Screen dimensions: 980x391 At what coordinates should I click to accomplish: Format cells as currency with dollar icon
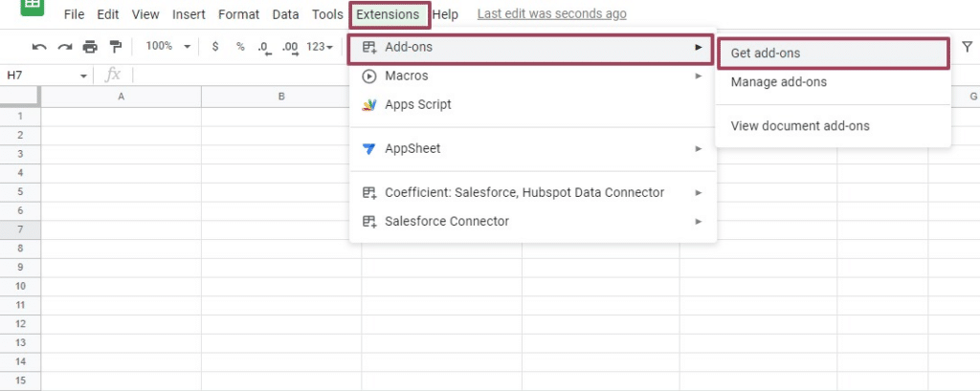click(x=215, y=47)
